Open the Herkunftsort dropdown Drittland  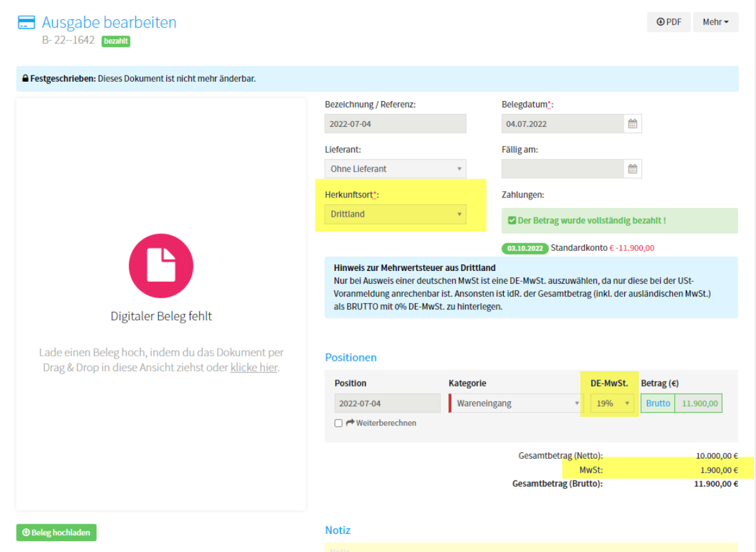tap(395, 214)
